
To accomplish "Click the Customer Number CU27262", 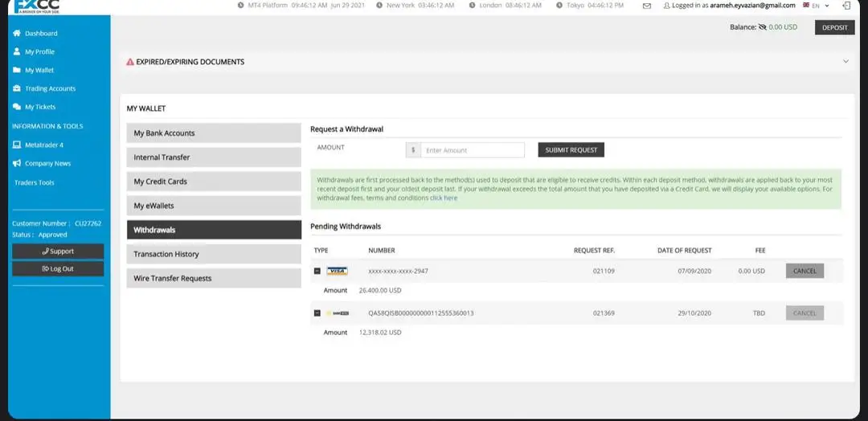I will (88, 223).
